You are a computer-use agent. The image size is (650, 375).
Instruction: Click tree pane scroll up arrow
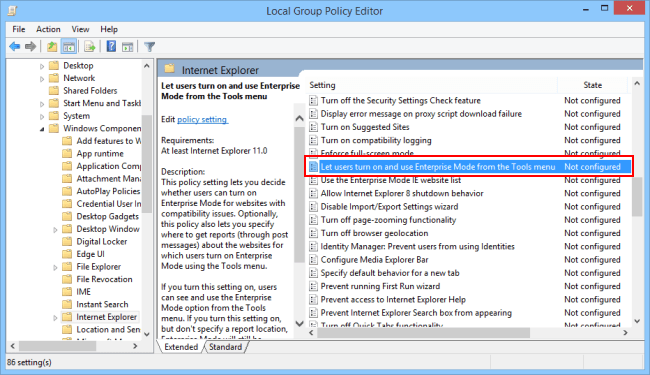(147, 66)
